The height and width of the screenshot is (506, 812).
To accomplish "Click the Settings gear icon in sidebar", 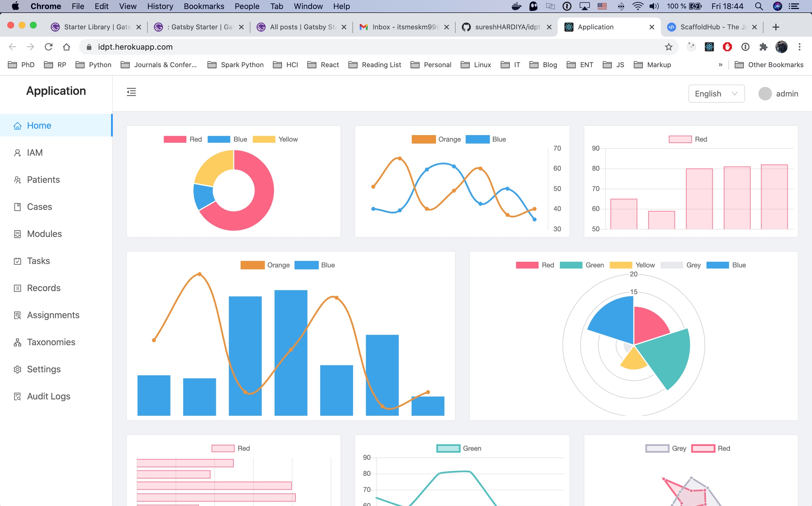I will [x=17, y=369].
